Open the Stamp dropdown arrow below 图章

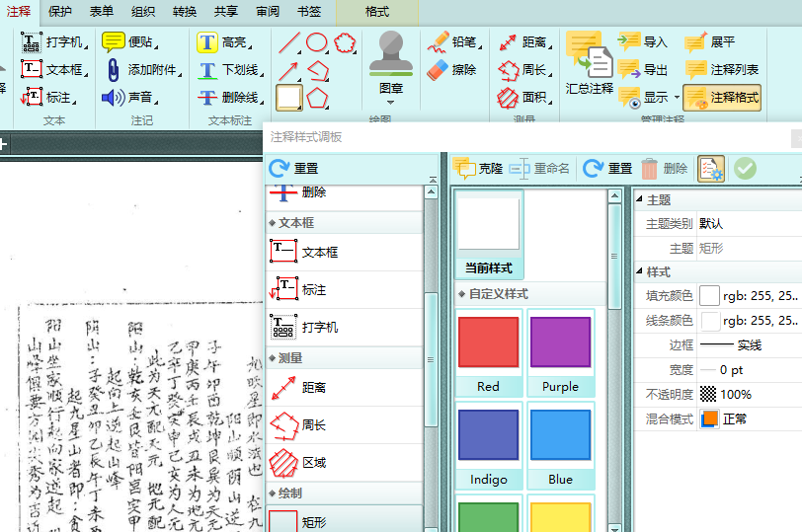pos(391,103)
